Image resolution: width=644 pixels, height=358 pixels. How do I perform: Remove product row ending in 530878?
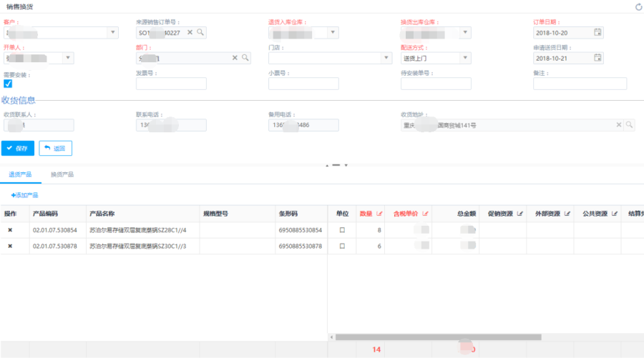coord(10,246)
